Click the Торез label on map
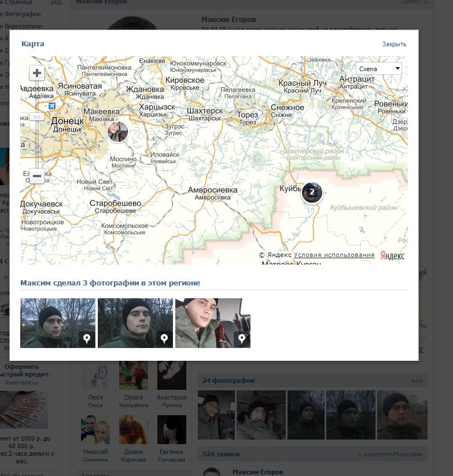Image resolution: width=453 pixels, height=476 pixels. point(248,115)
